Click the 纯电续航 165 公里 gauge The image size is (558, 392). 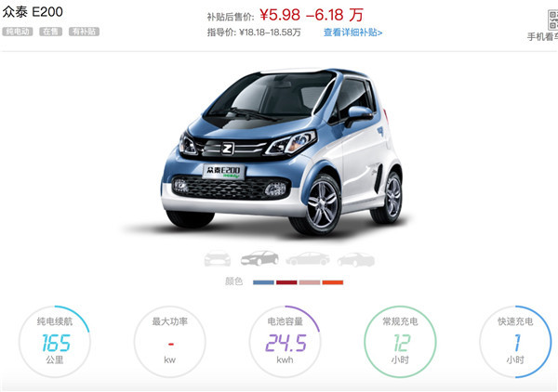[x=55, y=342]
